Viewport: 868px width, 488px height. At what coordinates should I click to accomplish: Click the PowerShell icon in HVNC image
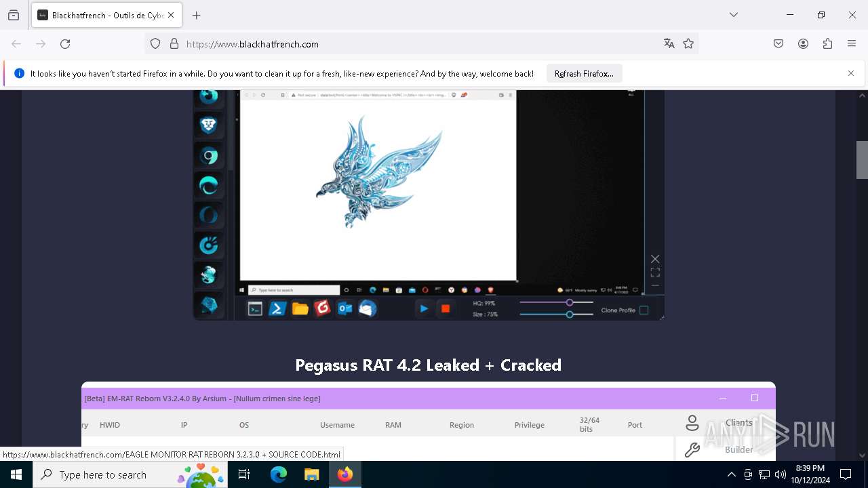(x=277, y=309)
